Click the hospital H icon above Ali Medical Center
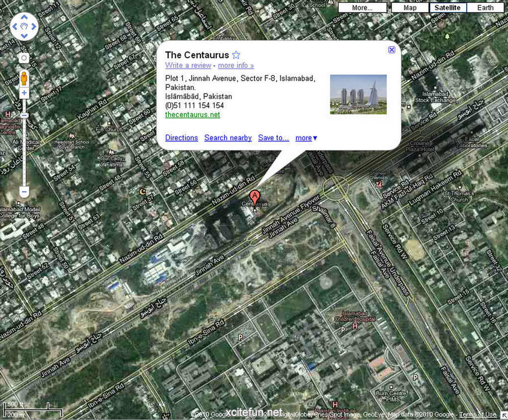Viewport: 508px width, 420px height. 8,115
